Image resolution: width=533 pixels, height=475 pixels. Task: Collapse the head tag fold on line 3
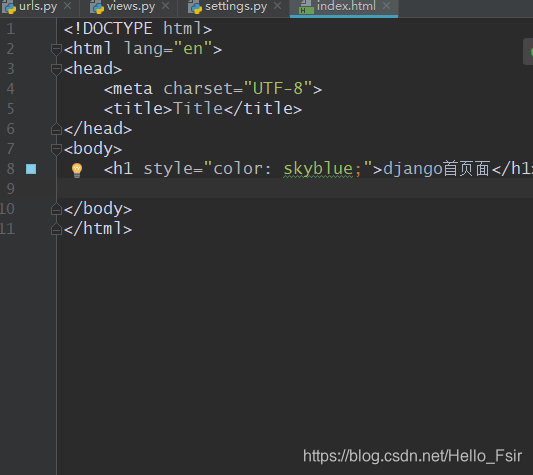[56, 69]
